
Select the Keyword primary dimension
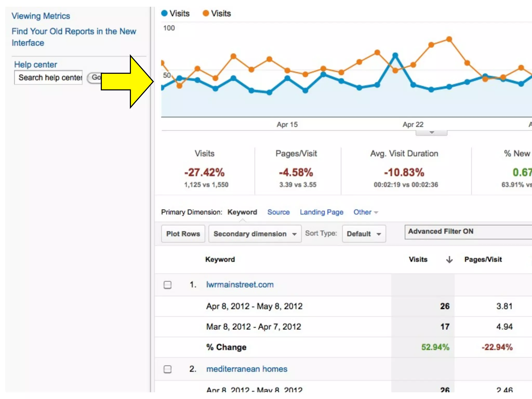242,212
